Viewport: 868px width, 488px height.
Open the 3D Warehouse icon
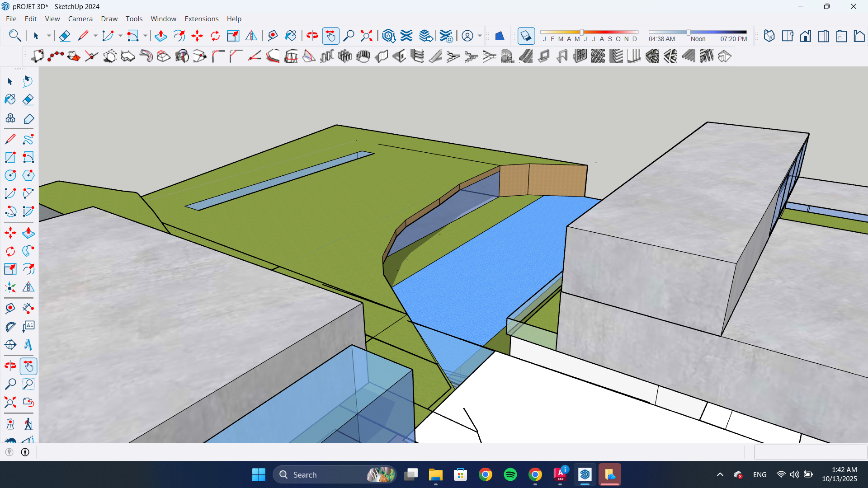click(x=388, y=36)
